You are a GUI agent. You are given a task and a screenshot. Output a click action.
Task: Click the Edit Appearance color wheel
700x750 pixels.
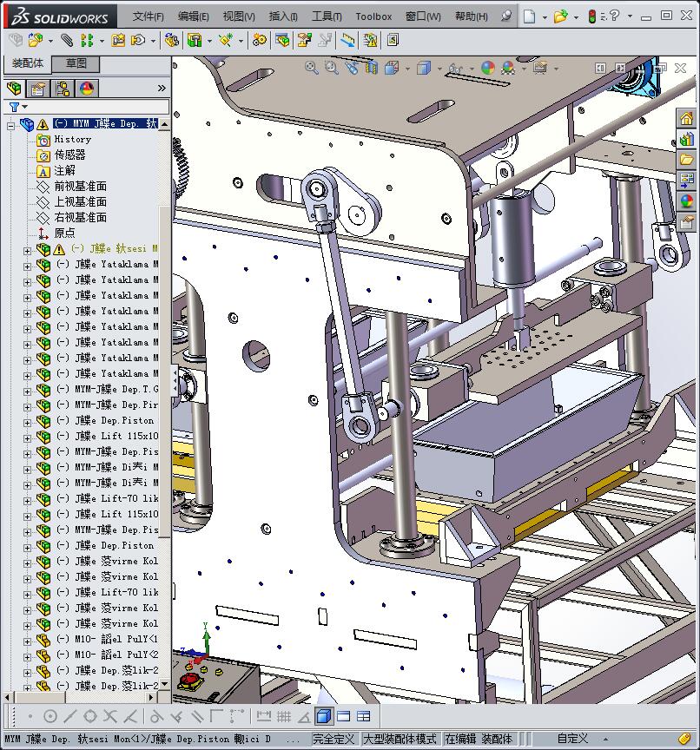(487, 68)
